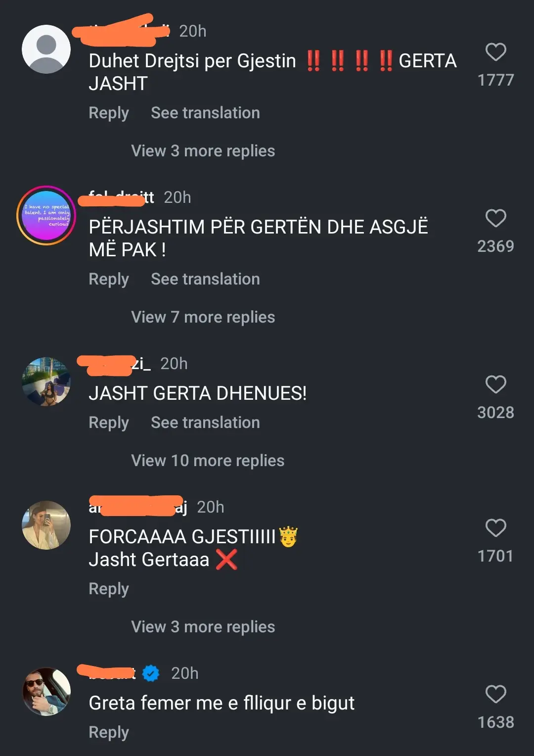Viewport: 534px width, 756px height.
Task: Open purple gradient story-ring avatar
Action: click(x=46, y=216)
